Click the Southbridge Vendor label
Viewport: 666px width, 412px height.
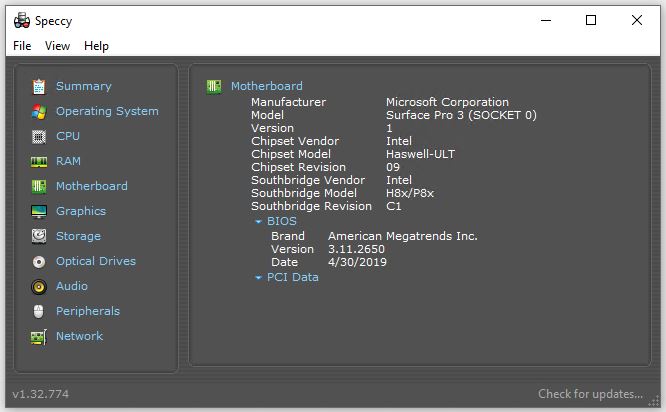pyautogui.click(x=308, y=181)
